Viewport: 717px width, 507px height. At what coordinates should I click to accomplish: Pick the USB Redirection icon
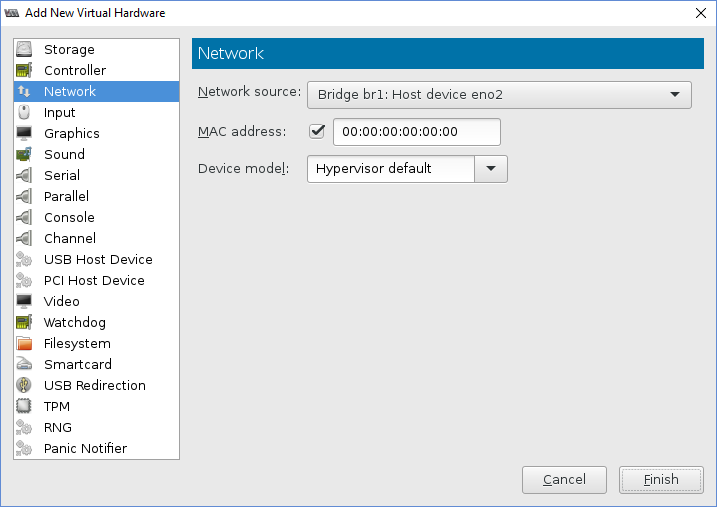point(25,385)
